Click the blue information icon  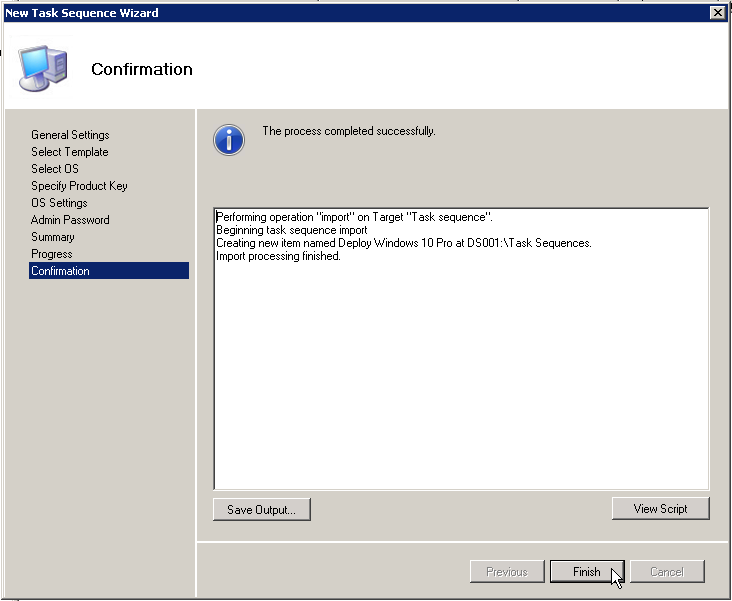(229, 140)
